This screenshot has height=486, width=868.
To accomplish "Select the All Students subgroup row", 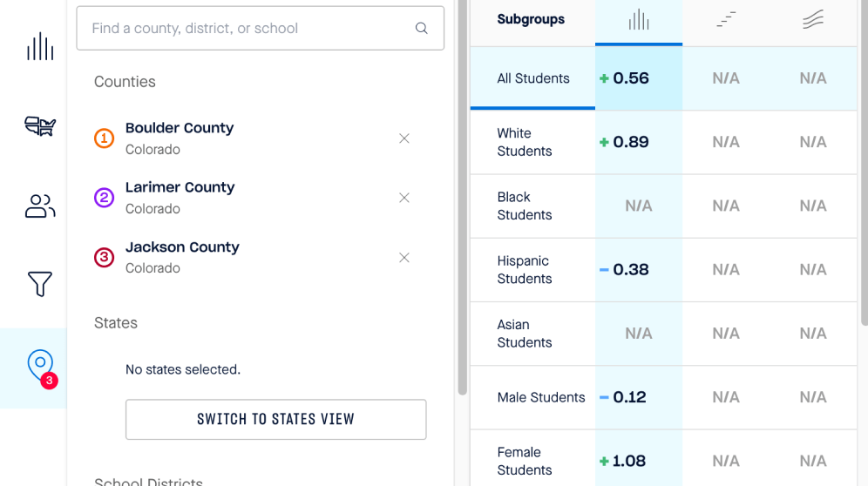I will pyautogui.click(x=663, y=78).
